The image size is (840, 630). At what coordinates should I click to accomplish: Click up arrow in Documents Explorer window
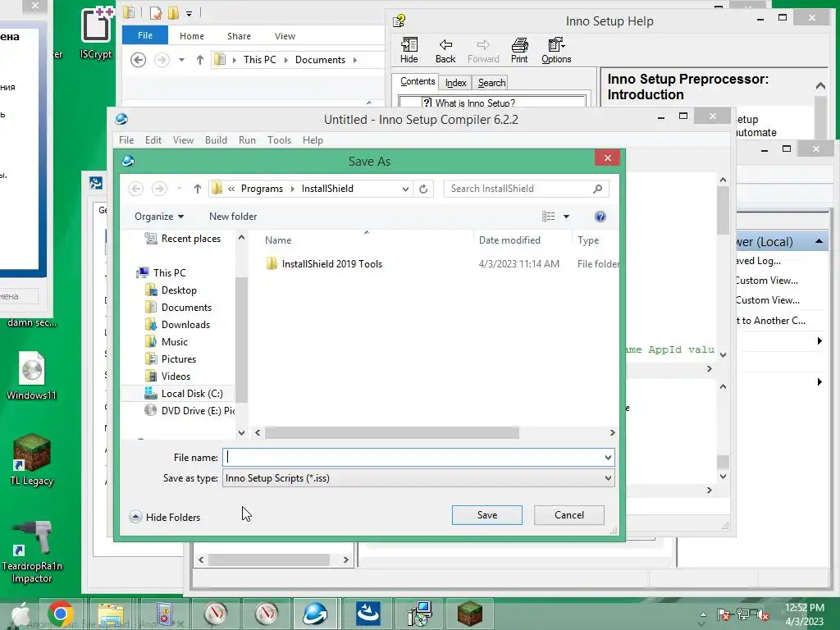[200, 59]
